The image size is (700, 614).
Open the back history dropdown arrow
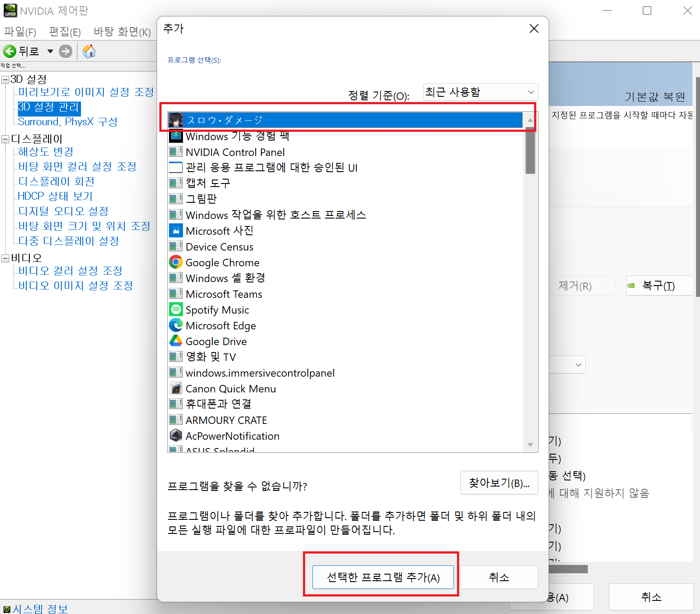pyautogui.click(x=50, y=51)
